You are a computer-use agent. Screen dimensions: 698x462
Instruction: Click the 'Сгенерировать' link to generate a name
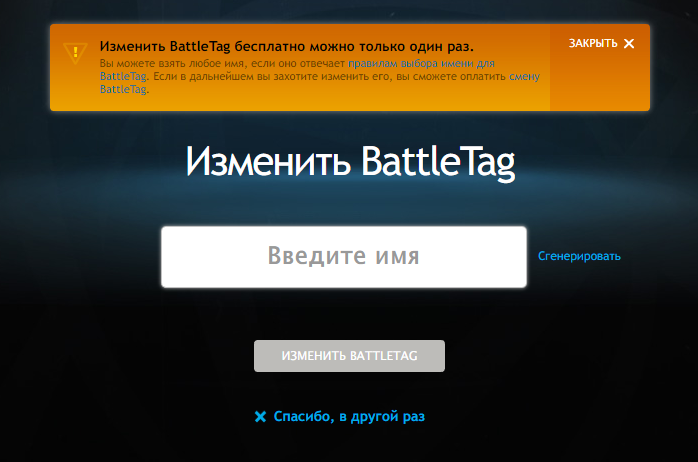579,256
